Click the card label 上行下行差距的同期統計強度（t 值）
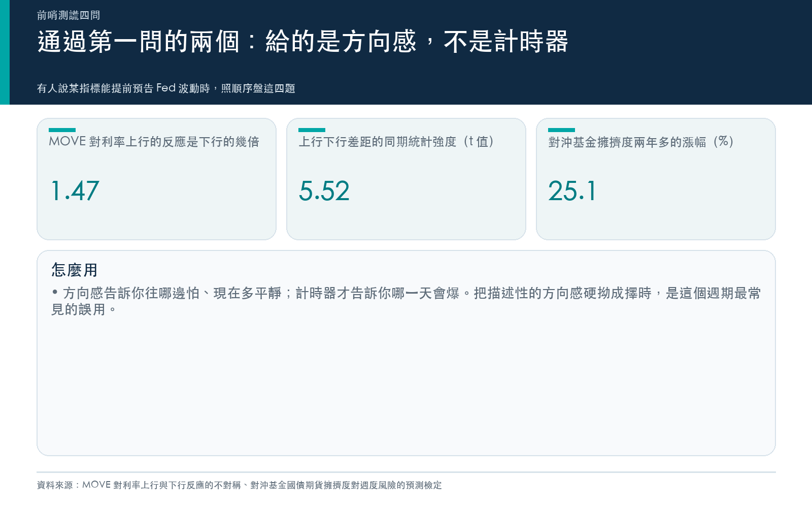This screenshot has width=812, height=508. point(396,142)
